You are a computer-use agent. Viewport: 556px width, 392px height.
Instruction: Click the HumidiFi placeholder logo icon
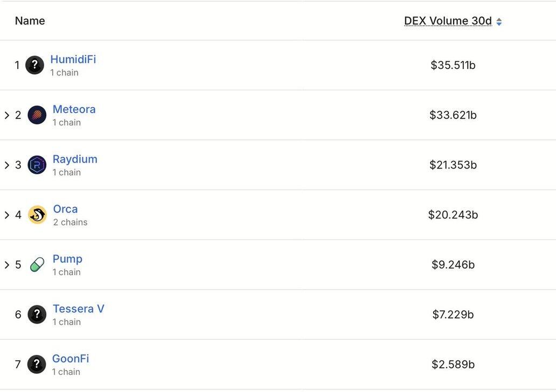[34, 65]
